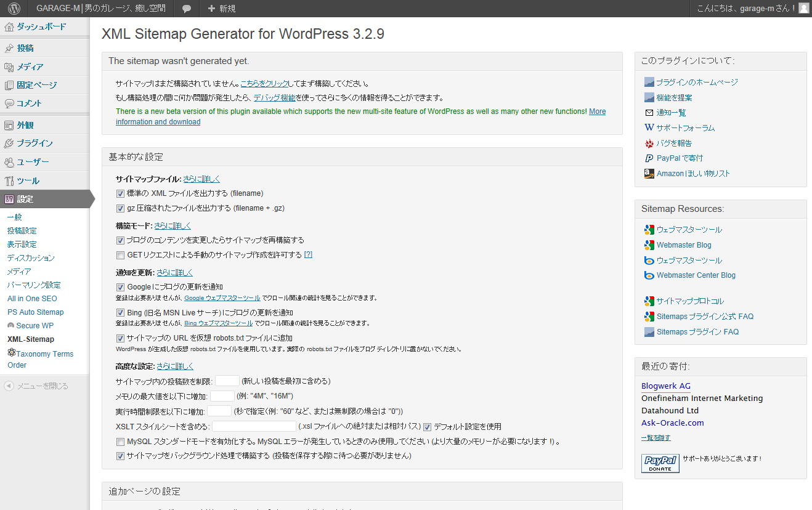Open 一般 settings submenu item
Image resolution: width=812 pixels, height=510 pixels.
pyautogui.click(x=15, y=217)
